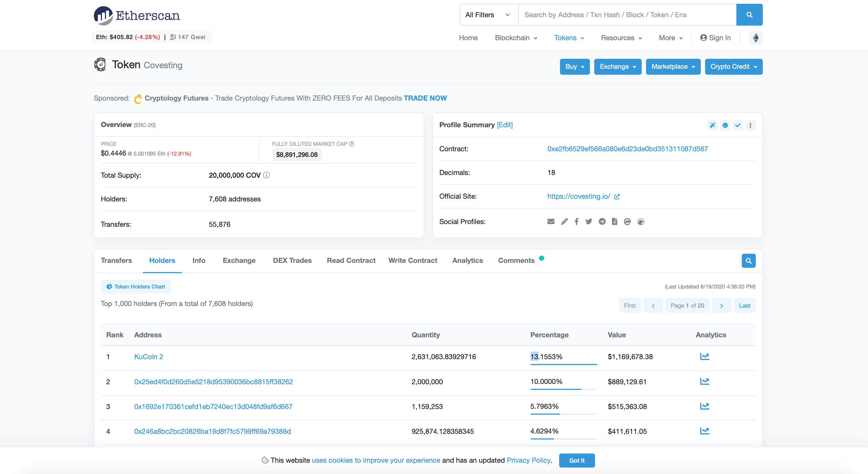Image resolution: width=868 pixels, height=474 pixels.
Task: Go to next page of holders
Action: pyautogui.click(x=722, y=305)
